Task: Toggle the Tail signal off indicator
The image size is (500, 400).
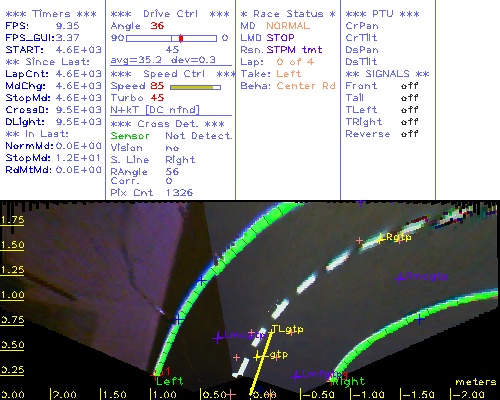Action: pos(410,98)
